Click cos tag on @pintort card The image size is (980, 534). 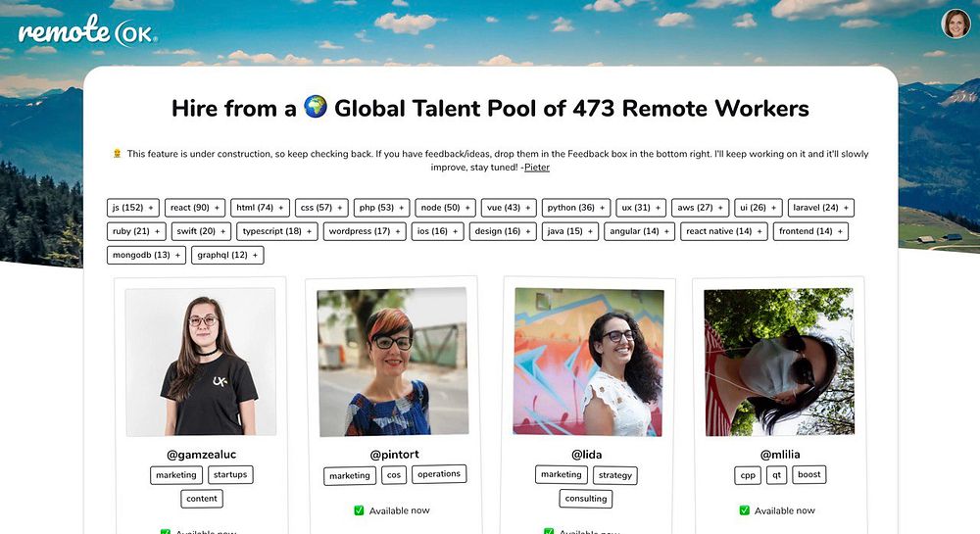[394, 474]
